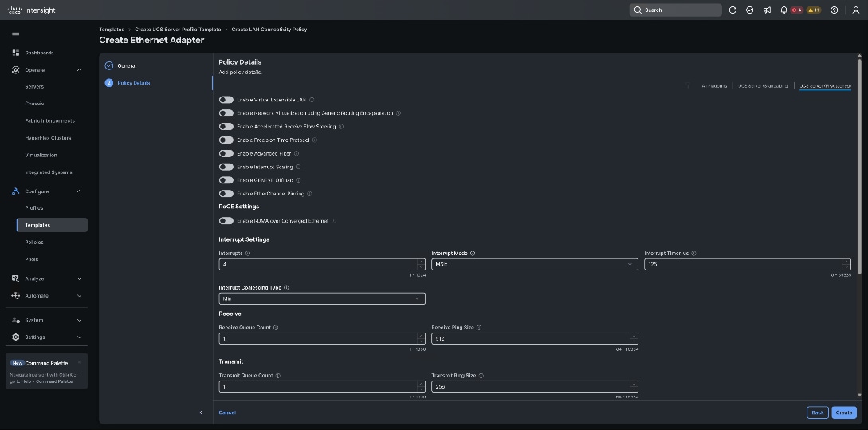
Task: Click info icon beside Interrupt Timer label
Action: coord(693,253)
